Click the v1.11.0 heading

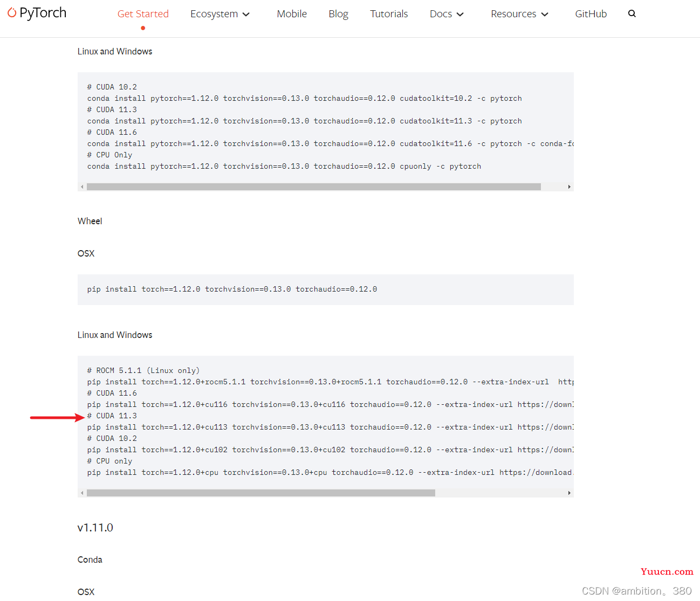[95, 528]
